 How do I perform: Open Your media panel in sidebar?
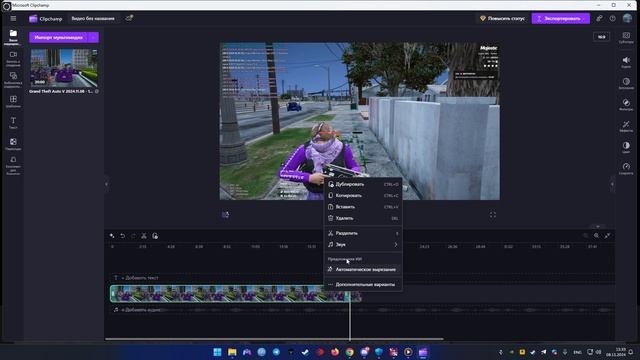[x=13, y=37]
